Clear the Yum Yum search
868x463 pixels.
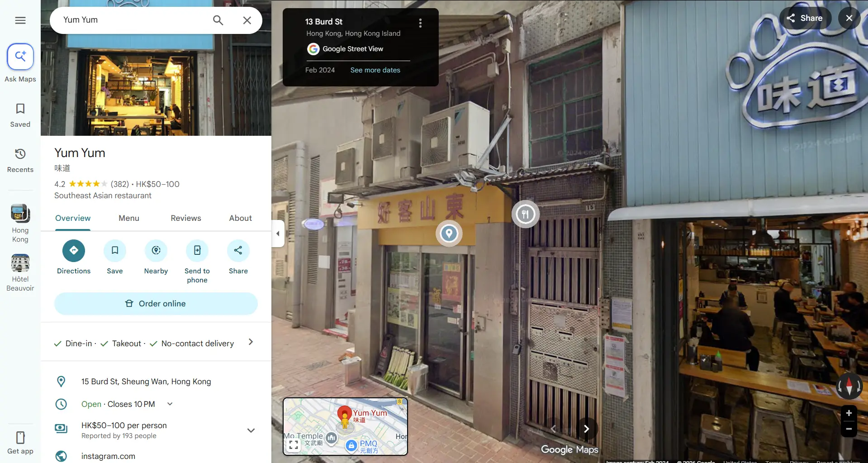247,20
